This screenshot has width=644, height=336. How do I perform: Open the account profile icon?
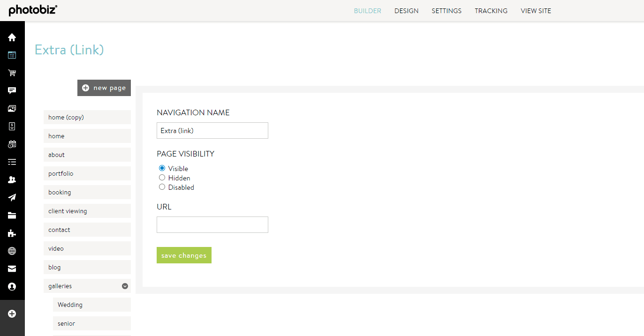point(12,286)
